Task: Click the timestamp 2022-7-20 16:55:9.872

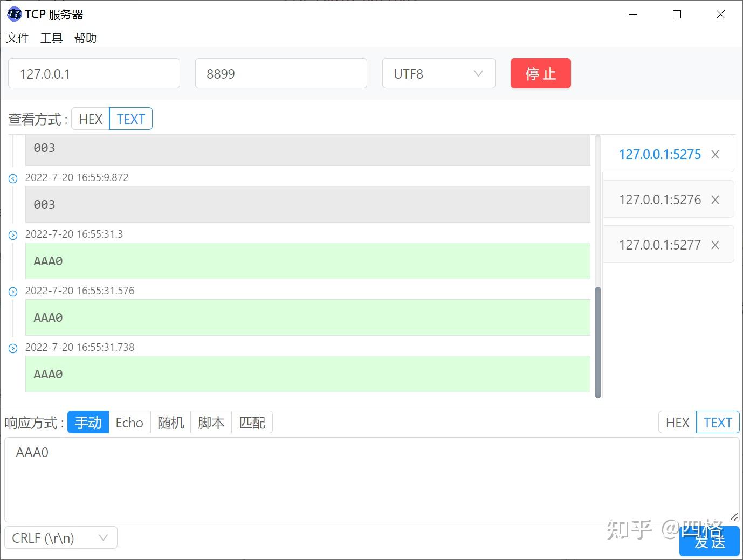Action: [77, 177]
